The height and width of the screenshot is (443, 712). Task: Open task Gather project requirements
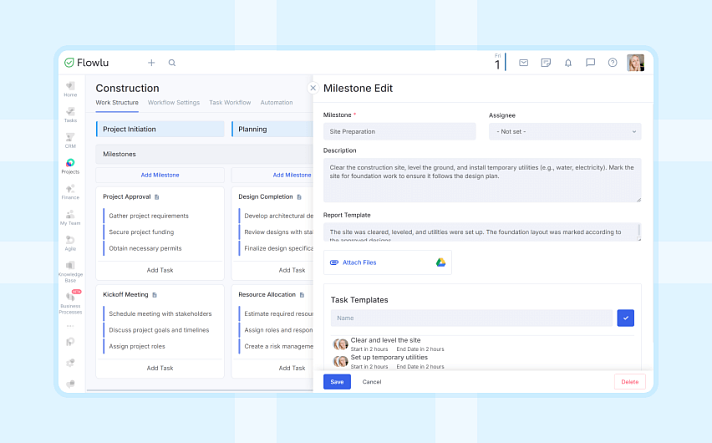pyautogui.click(x=148, y=216)
